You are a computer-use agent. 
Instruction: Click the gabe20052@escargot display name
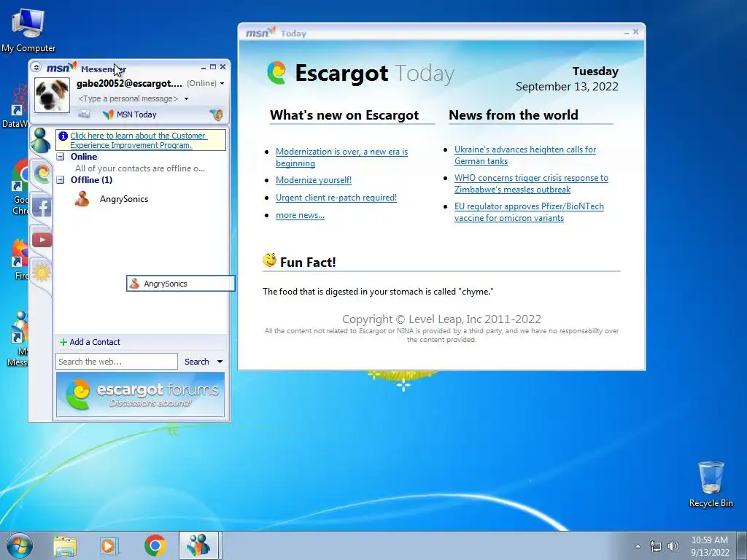tap(129, 83)
